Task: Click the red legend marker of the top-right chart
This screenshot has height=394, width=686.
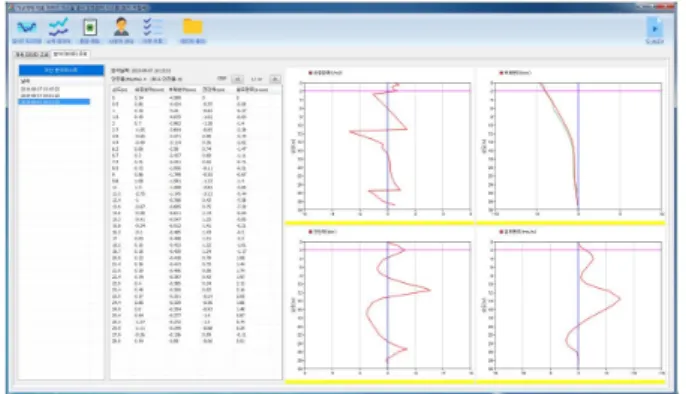Action: [x=501, y=73]
